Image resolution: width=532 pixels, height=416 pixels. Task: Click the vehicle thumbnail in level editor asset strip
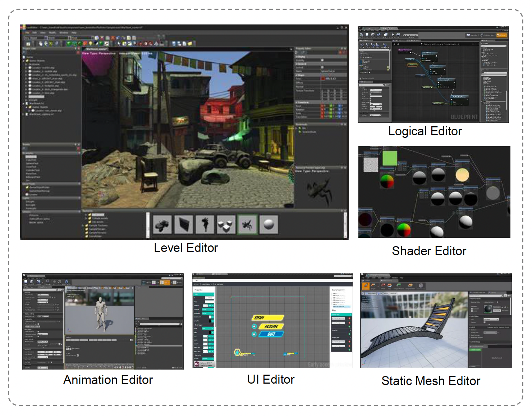tap(162, 225)
